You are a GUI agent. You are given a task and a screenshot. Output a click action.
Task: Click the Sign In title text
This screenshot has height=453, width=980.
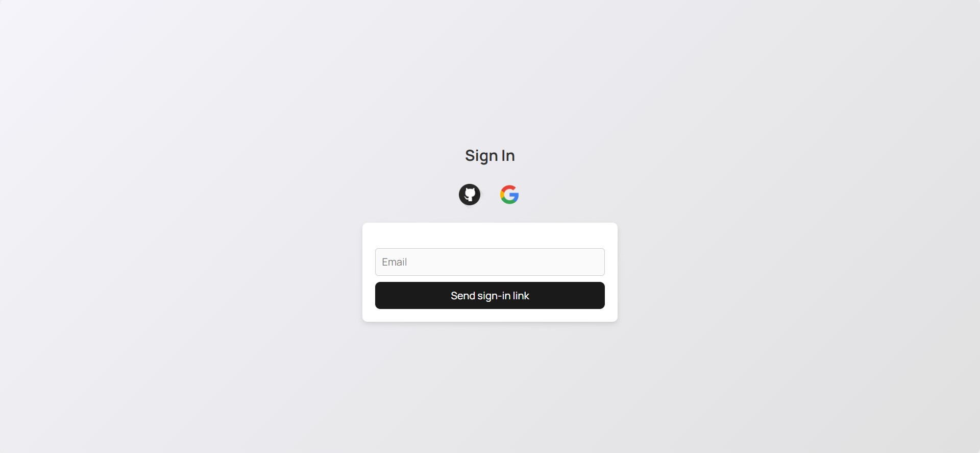click(x=490, y=156)
